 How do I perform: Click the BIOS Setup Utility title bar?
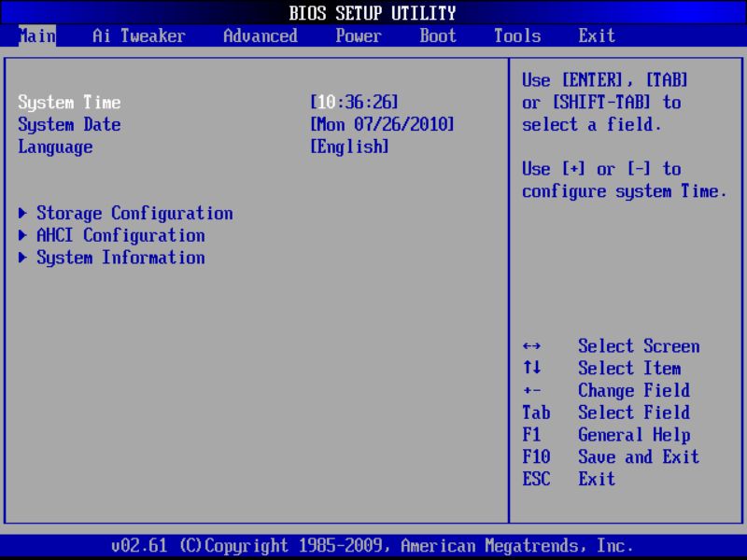(373, 13)
